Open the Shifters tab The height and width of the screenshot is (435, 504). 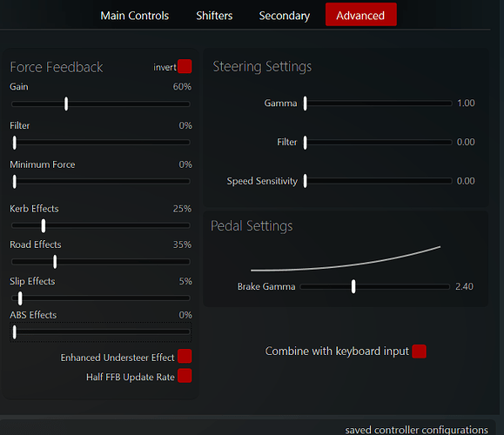[214, 16]
